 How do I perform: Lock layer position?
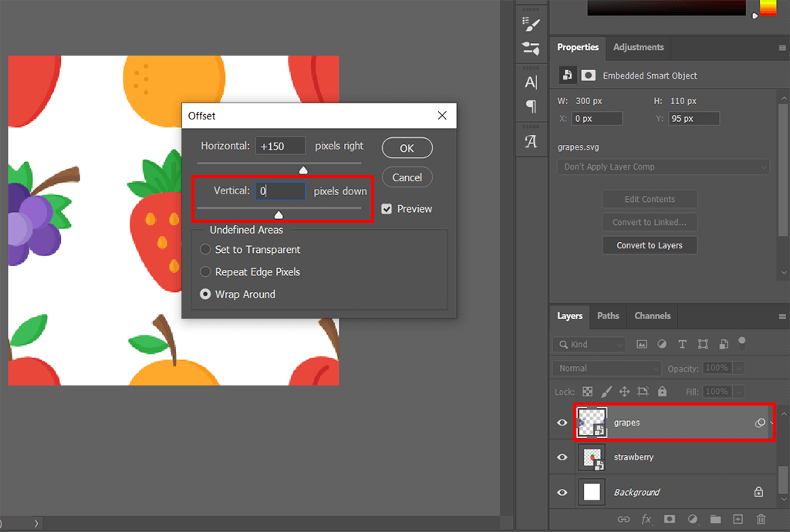(x=624, y=392)
